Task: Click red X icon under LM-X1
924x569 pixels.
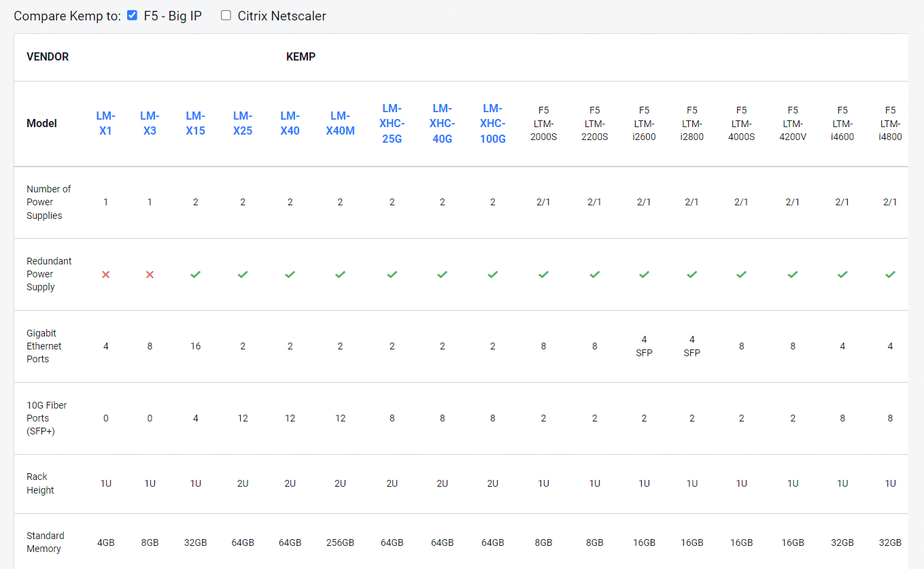Action: [x=105, y=275]
